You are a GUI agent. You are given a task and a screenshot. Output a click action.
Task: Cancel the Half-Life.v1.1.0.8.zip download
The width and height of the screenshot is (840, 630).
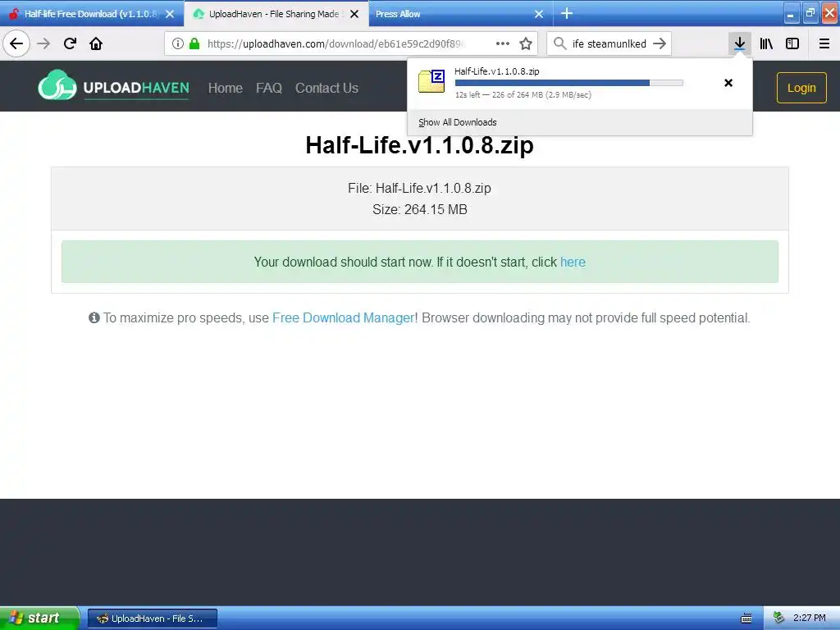click(728, 83)
